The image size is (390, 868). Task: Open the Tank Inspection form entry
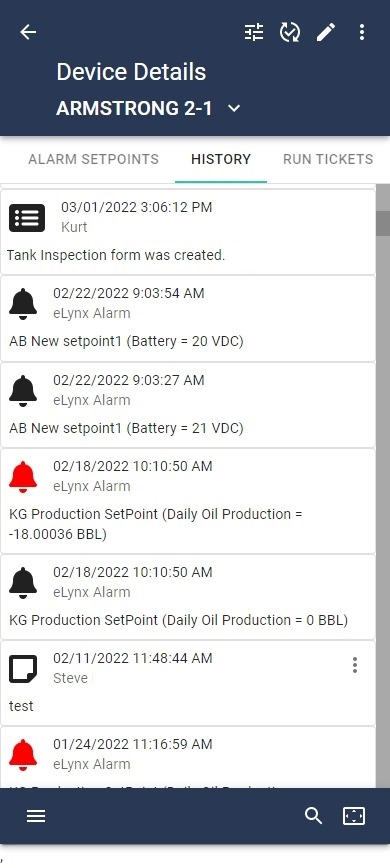click(188, 232)
